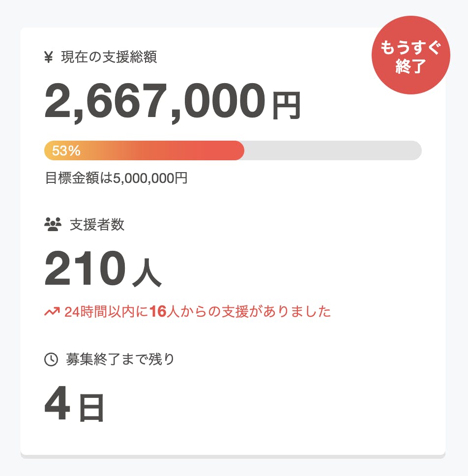Click the bold 16 in the red notice
The height and width of the screenshot is (476, 468).
[x=158, y=312]
